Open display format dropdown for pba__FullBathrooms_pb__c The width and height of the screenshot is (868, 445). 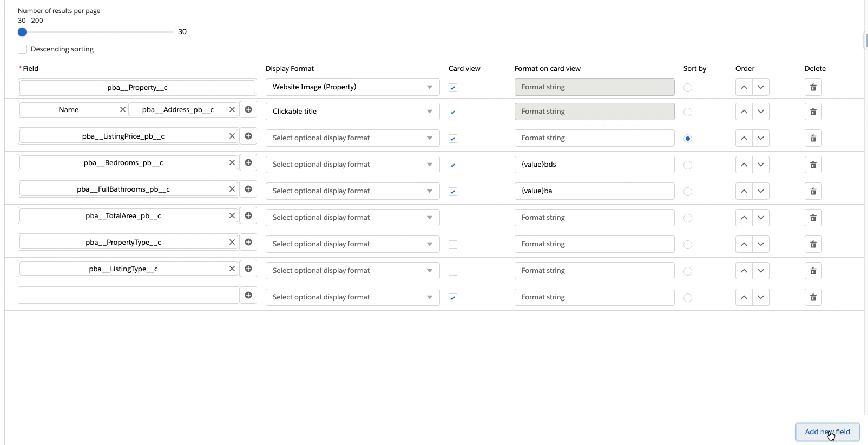pos(353,191)
